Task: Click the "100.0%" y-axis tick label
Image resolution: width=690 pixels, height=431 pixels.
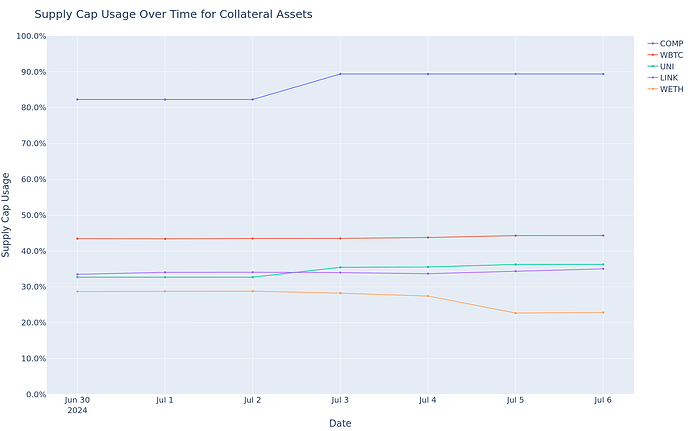Action: (31, 36)
